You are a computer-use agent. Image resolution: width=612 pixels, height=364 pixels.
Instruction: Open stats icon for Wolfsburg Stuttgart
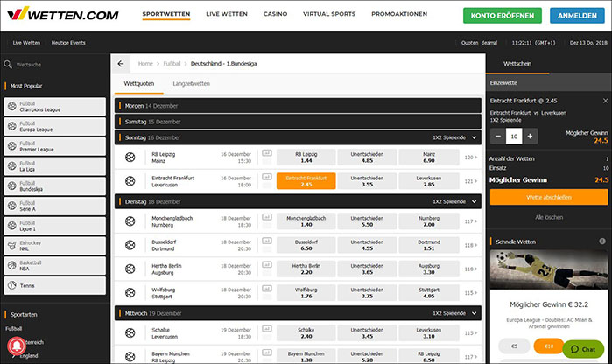(x=267, y=289)
